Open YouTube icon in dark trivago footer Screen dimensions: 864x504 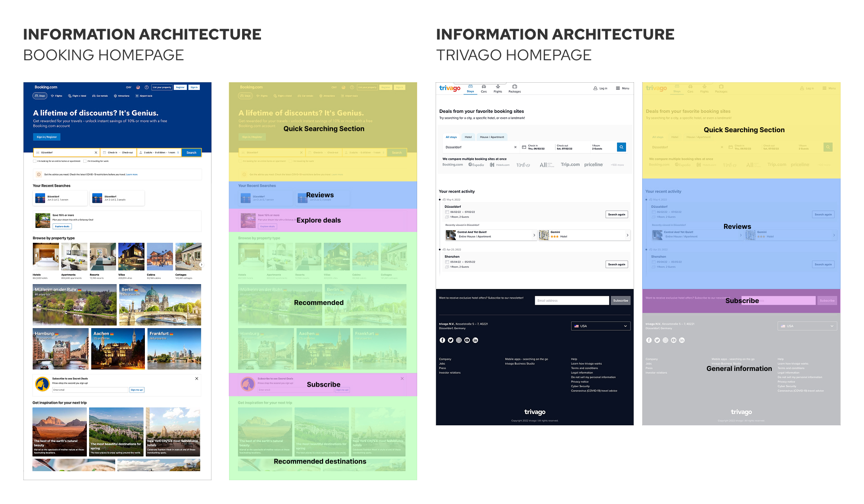[467, 340]
